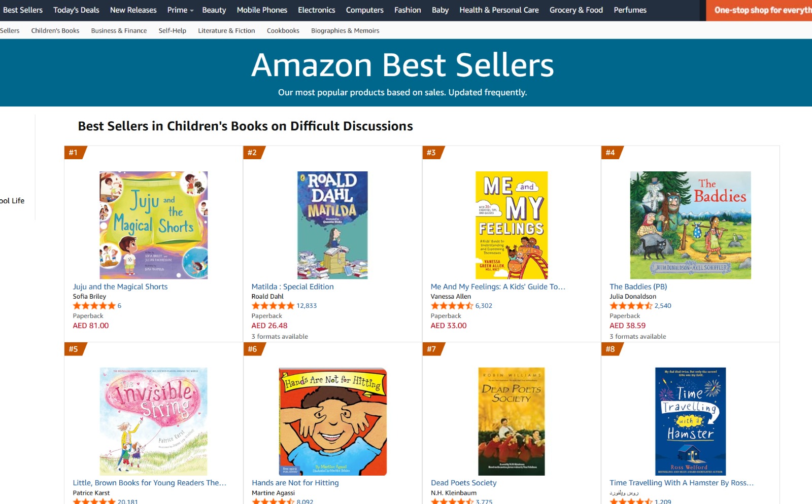Open The Invisible String book cover
This screenshot has width=812, height=504.
pos(153,421)
